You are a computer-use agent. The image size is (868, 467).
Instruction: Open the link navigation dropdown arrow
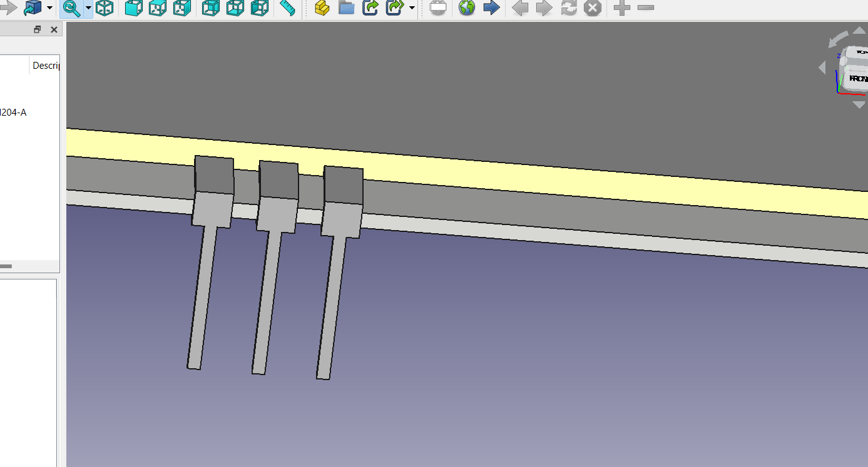coord(49,8)
